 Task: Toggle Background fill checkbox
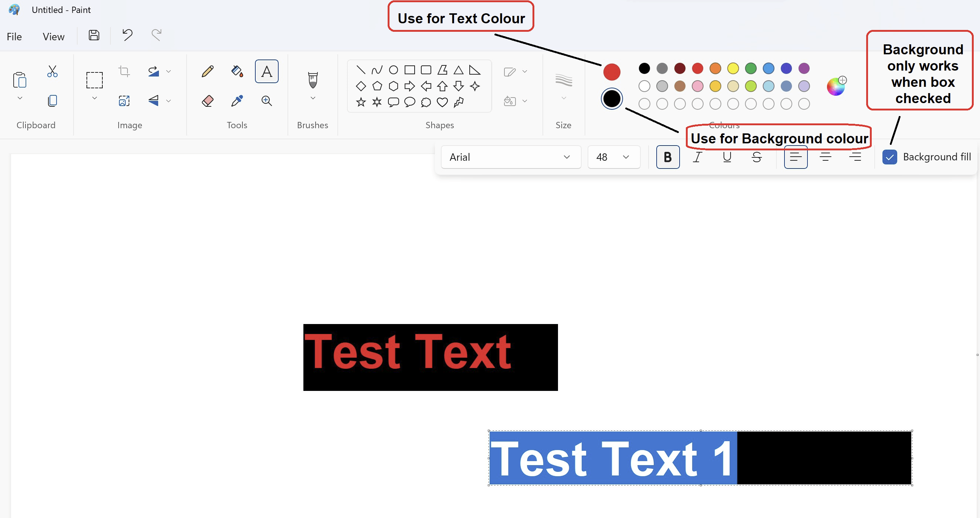coord(890,157)
